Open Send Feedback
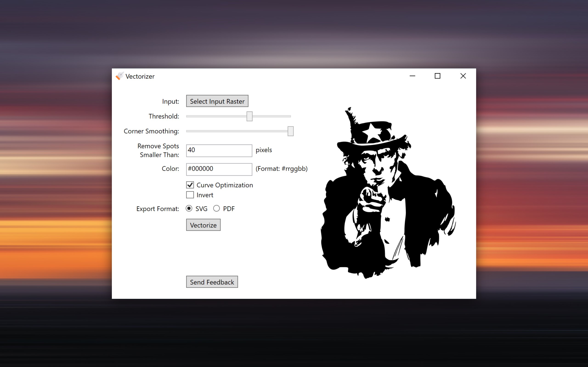588x367 pixels. tap(212, 282)
